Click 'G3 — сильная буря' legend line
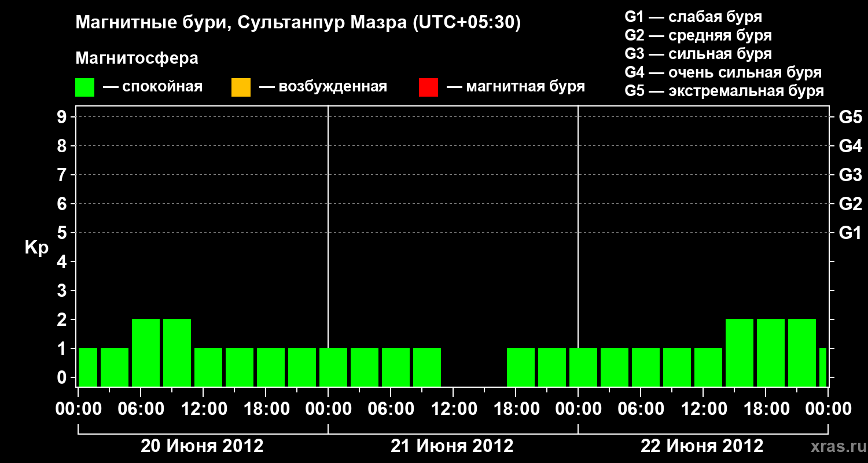The height and width of the screenshot is (463, 868). click(698, 54)
